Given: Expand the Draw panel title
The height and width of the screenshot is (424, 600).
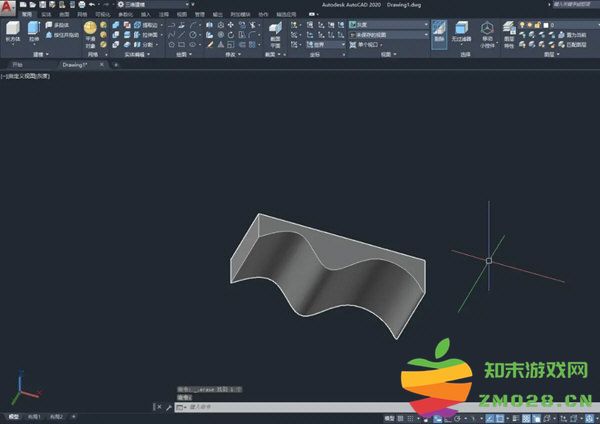Looking at the screenshot, I should 184,54.
